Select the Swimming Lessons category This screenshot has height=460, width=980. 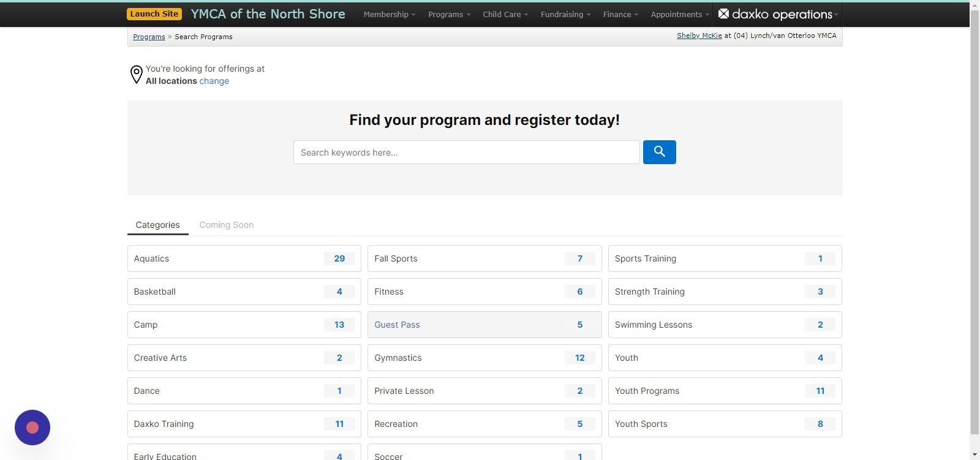click(725, 325)
